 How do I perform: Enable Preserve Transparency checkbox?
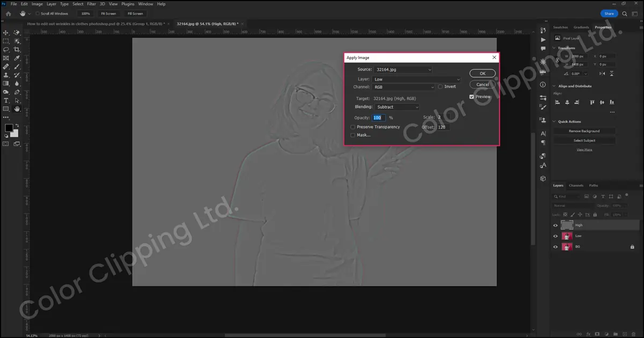(353, 127)
